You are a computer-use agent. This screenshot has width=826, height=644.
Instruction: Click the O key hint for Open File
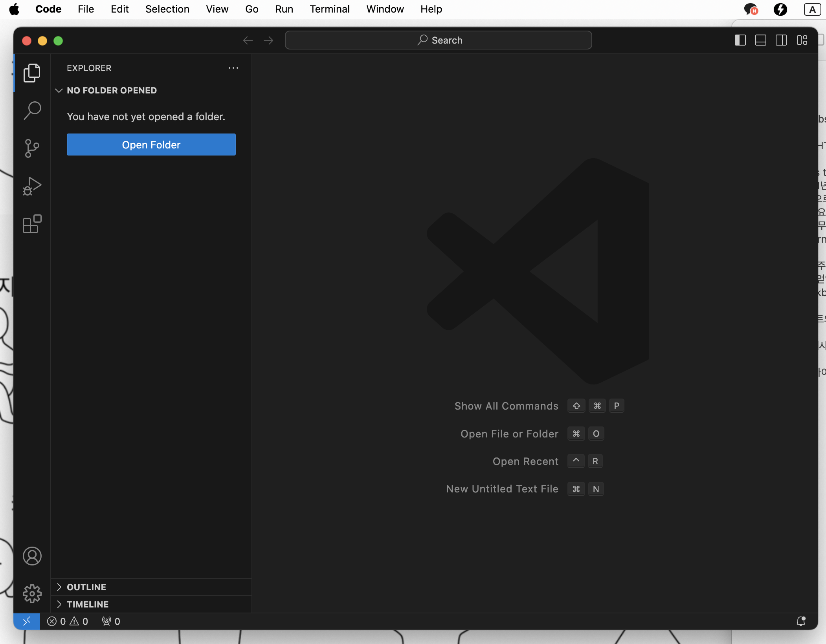click(596, 434)
